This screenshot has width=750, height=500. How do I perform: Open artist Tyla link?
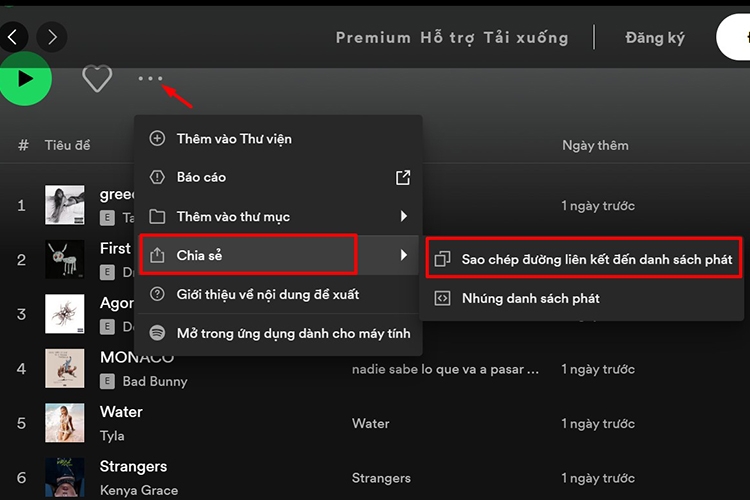[x=112, y=436]
